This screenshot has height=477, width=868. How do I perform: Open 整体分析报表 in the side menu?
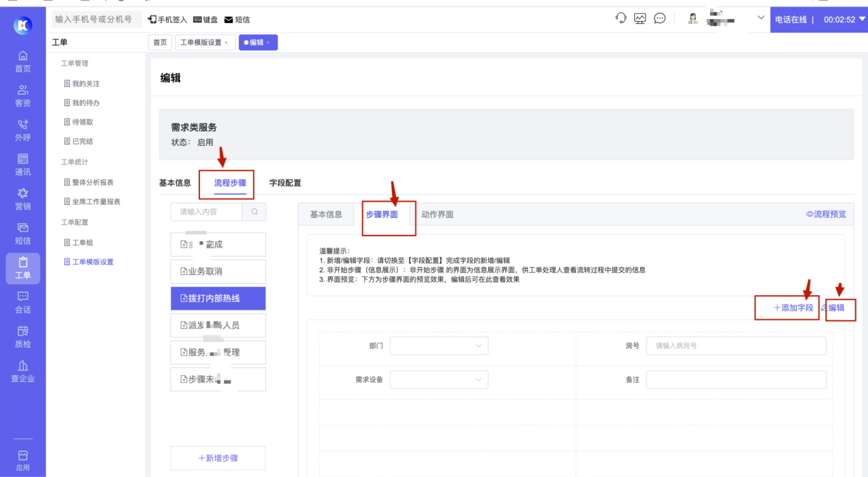click(92, 183)
